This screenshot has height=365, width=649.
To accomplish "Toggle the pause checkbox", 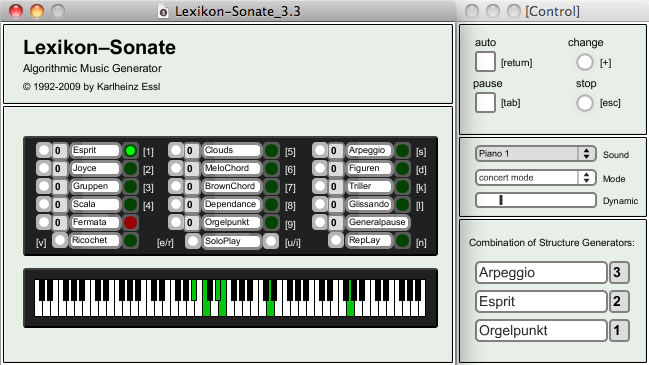I will [x=485, y=102].
